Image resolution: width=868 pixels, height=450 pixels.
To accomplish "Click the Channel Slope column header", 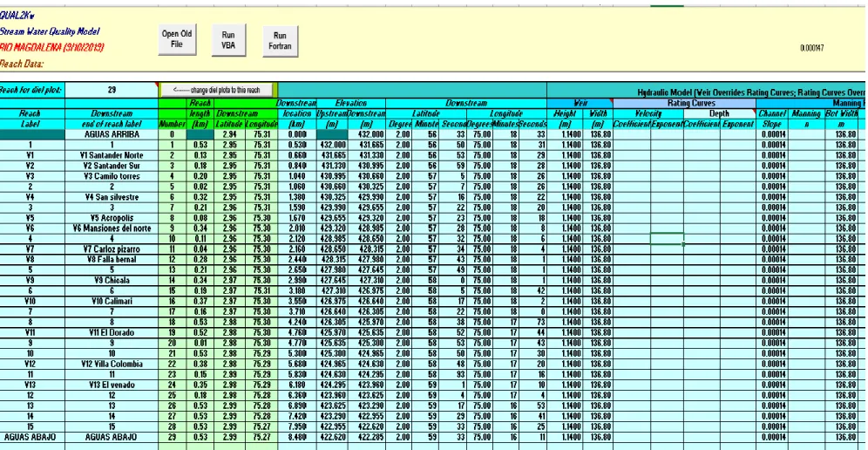I will point(771,119).
